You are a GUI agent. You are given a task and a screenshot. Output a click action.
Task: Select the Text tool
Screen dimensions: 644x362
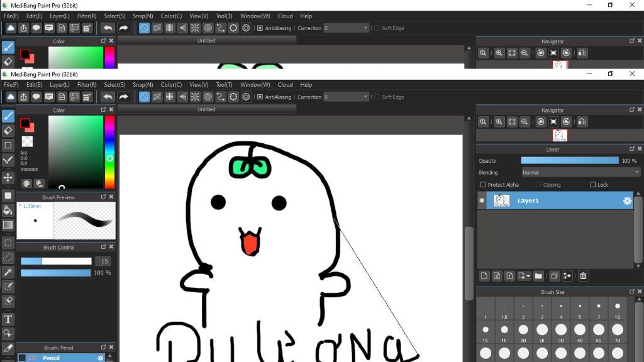pyautogui.click(x=8, y=319)
